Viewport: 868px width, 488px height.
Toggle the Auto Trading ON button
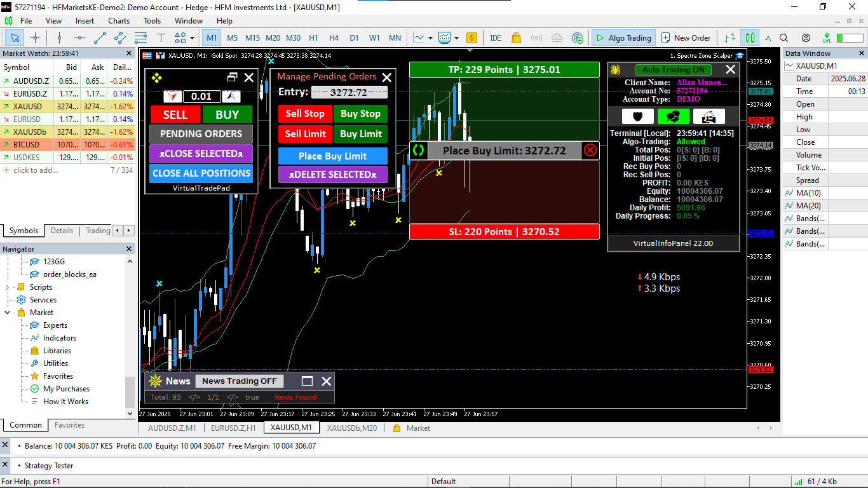pos(674,70)
